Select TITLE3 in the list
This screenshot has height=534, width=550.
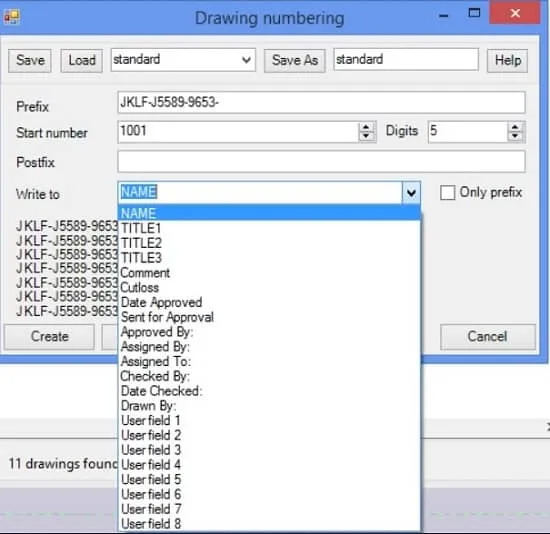[x=269, y=258]
